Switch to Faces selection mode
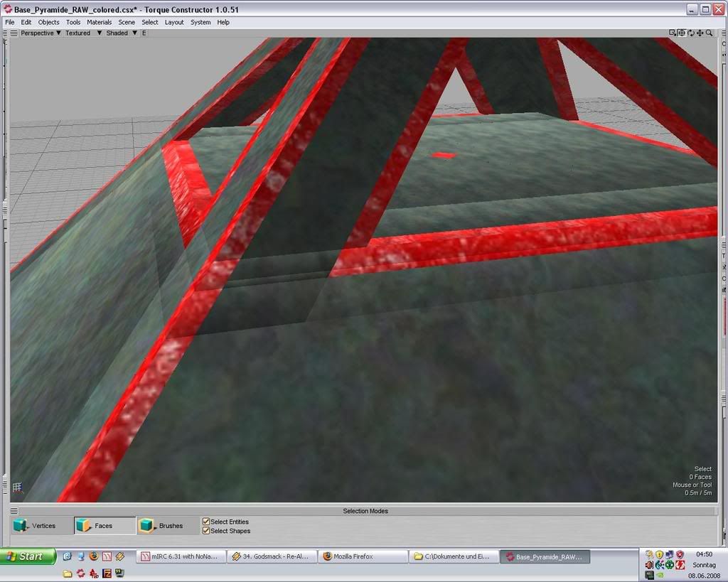728x582 pixels. click(x=104, y=526)
